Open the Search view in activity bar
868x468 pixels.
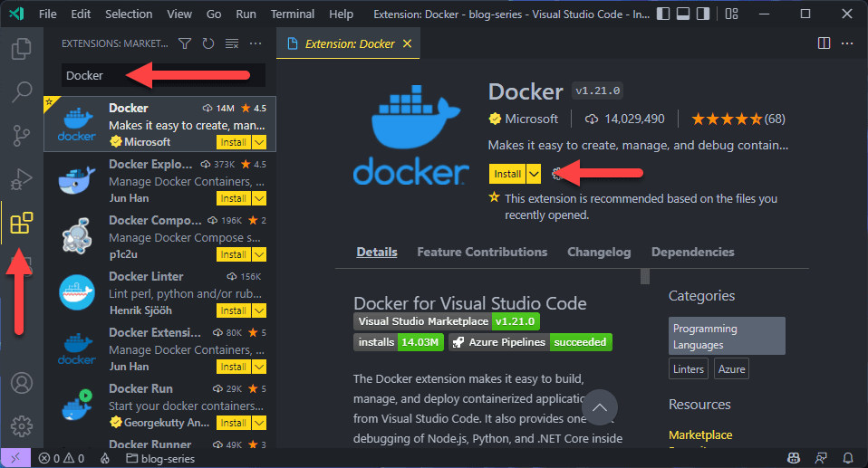21,91
